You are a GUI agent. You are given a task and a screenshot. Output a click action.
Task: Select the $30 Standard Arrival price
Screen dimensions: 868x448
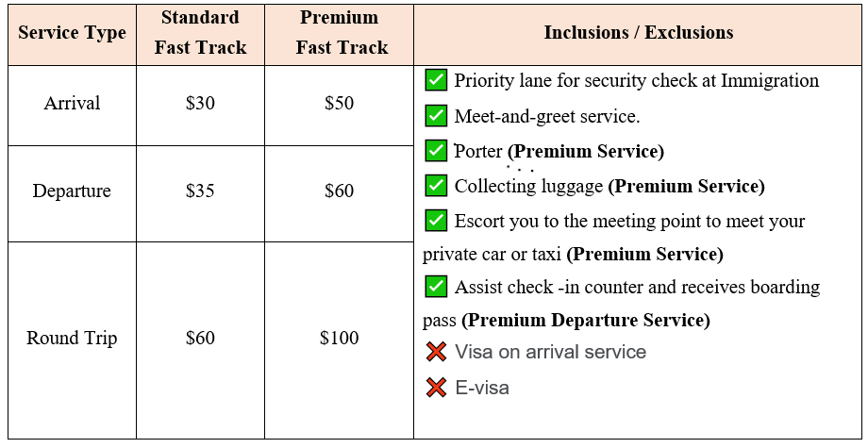(200, 104)
